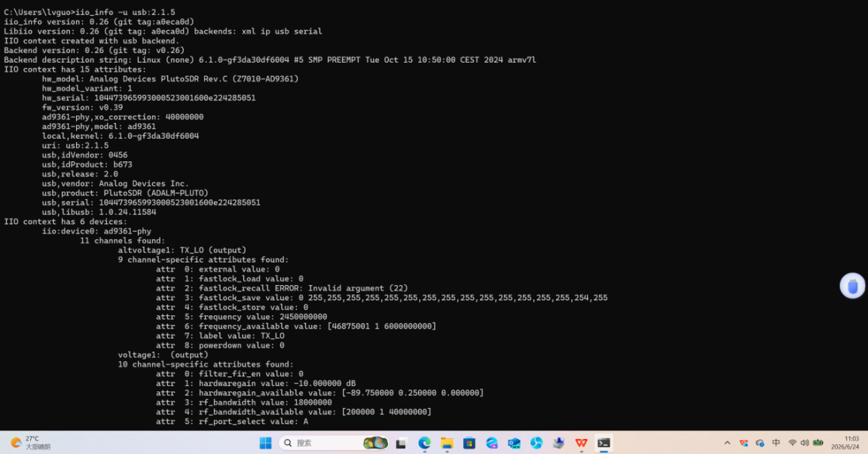Toggle the Chinese input method indicator

point(776,443)
